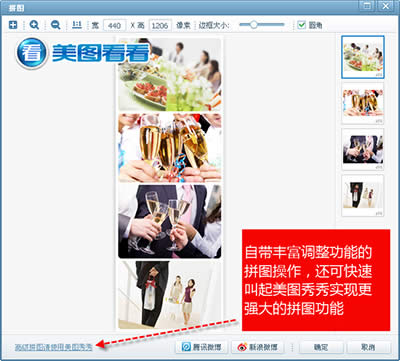Click the Tencent Weibo share icon

click(x=186, y=347)
